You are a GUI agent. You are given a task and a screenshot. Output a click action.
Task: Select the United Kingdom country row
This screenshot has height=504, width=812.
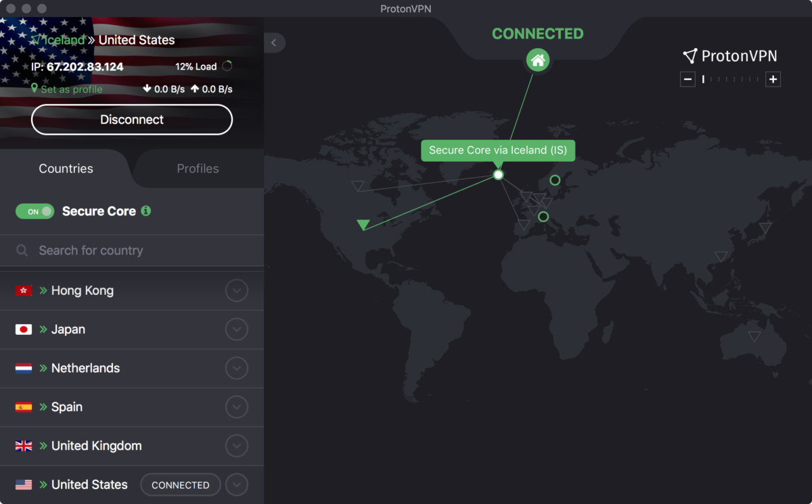click(x=132, y=446)
